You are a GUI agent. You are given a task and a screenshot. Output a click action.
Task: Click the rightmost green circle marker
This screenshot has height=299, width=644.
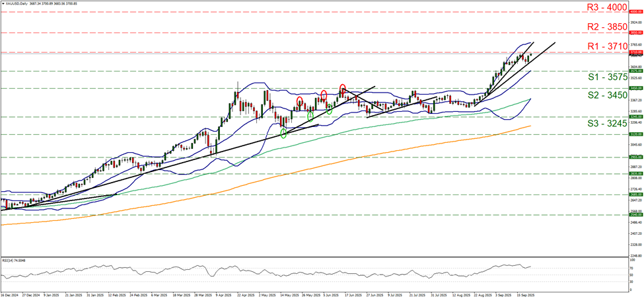329,110
